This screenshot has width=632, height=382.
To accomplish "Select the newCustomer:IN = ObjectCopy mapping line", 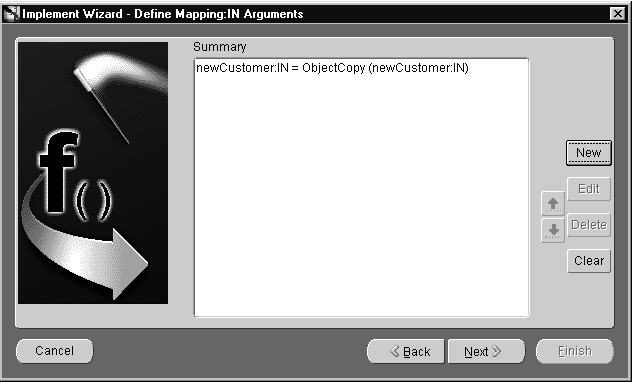I will (x=332, y=68).
